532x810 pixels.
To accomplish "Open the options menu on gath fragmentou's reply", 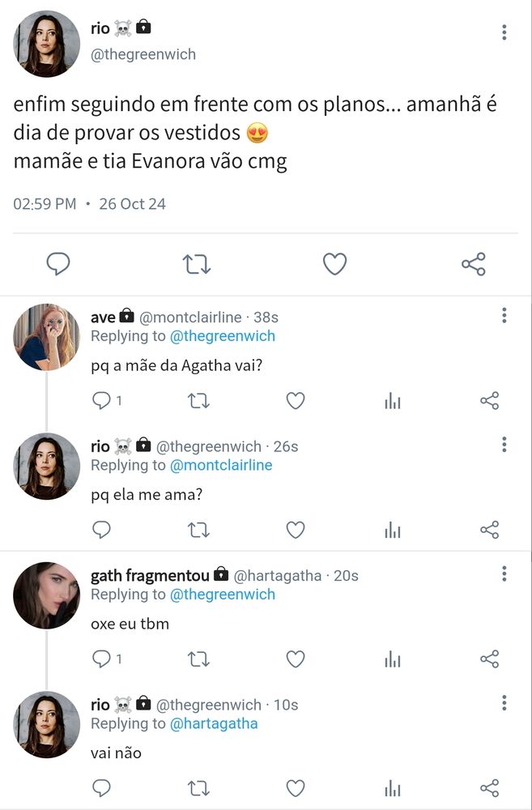I will pos(504,573).
